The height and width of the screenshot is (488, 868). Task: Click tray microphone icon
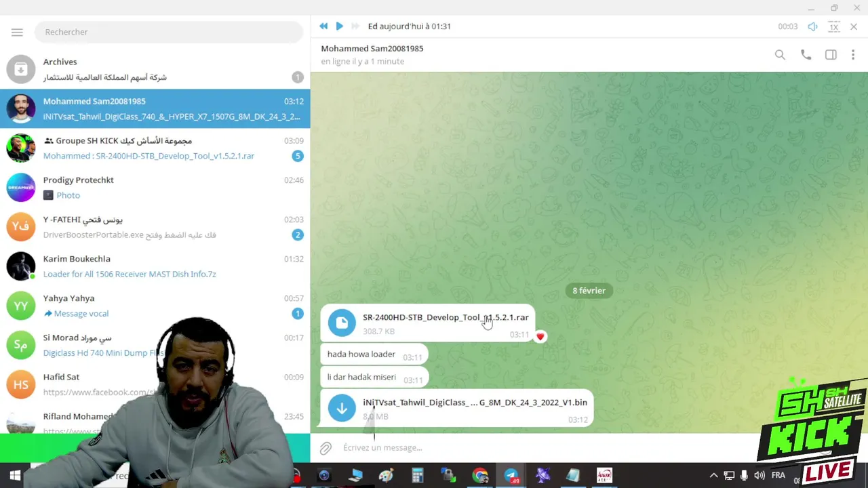pos(744,476)
